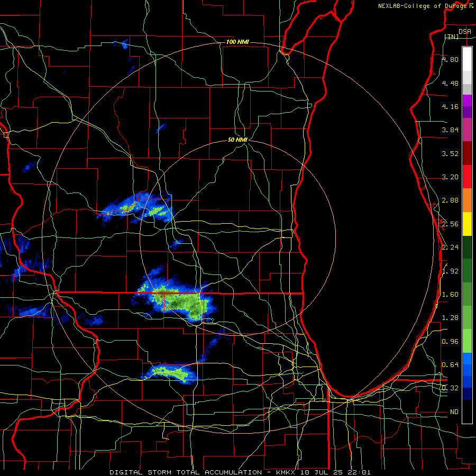The image size is (476, 476).
Task: Click the Digital Storm Total Accumulation caption
Action: pyautogui.click(x=240, y=472)
